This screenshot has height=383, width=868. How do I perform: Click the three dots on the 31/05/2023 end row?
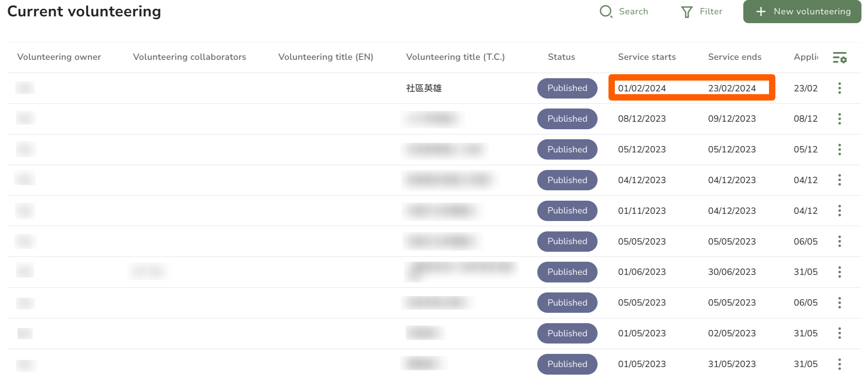pos(839,364)
